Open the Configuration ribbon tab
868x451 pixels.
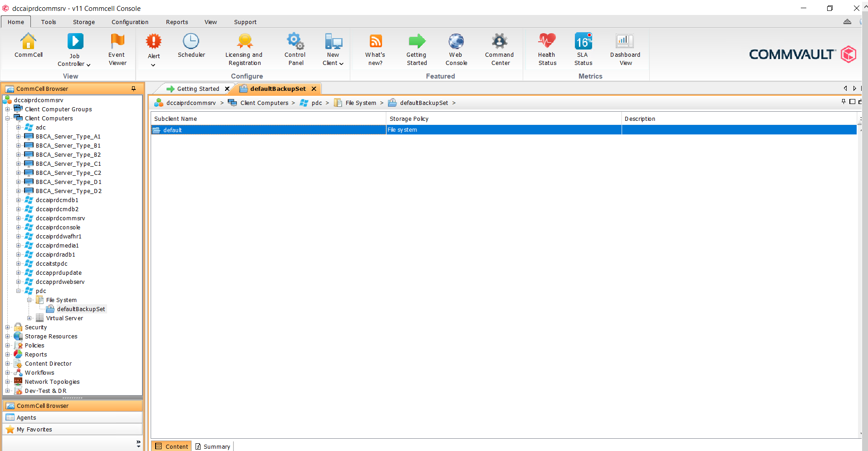point(130,22)
